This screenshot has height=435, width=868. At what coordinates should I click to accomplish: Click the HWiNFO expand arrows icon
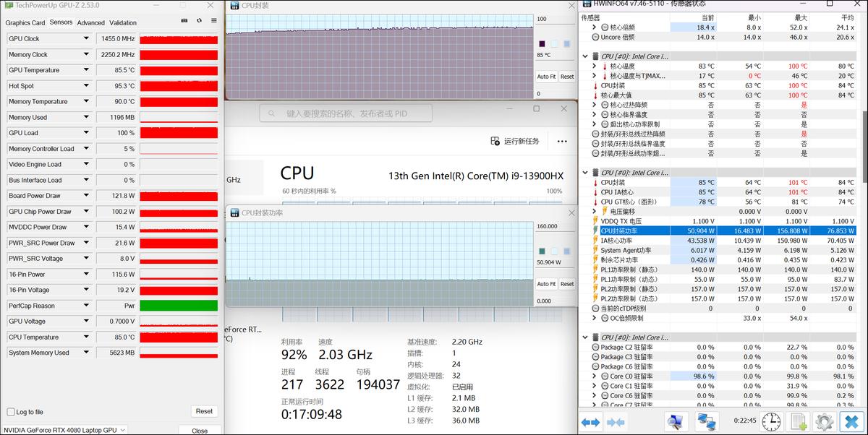click(x=590, y=422)
